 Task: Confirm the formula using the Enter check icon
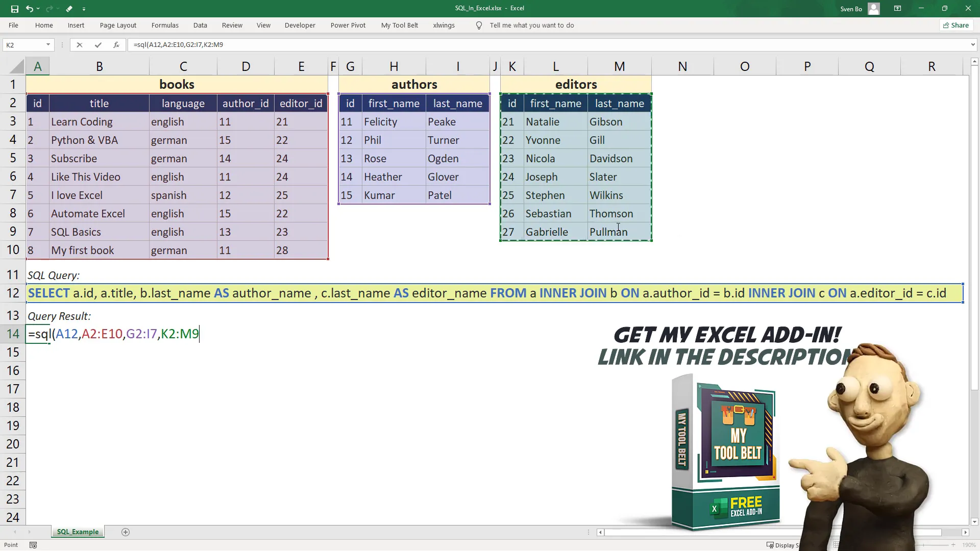point(97,45)
